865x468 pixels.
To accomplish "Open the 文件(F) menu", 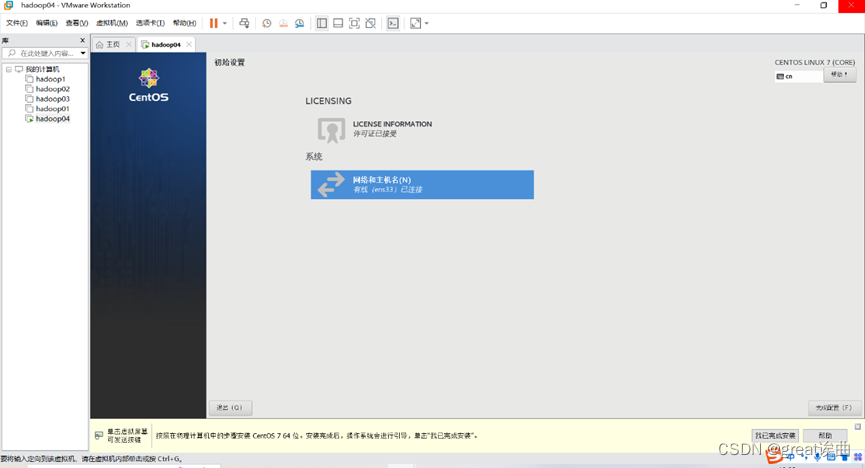I will 17,23.
